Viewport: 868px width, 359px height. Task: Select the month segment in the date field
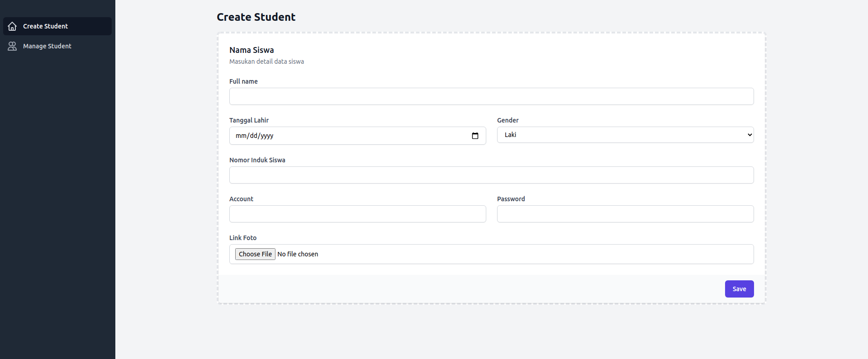[x=241, y=136]
